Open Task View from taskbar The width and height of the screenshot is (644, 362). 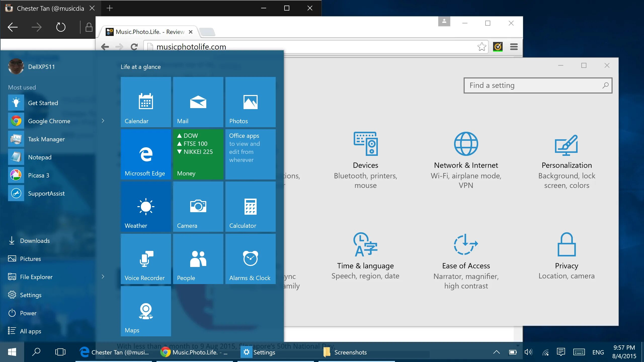[60, 352]
